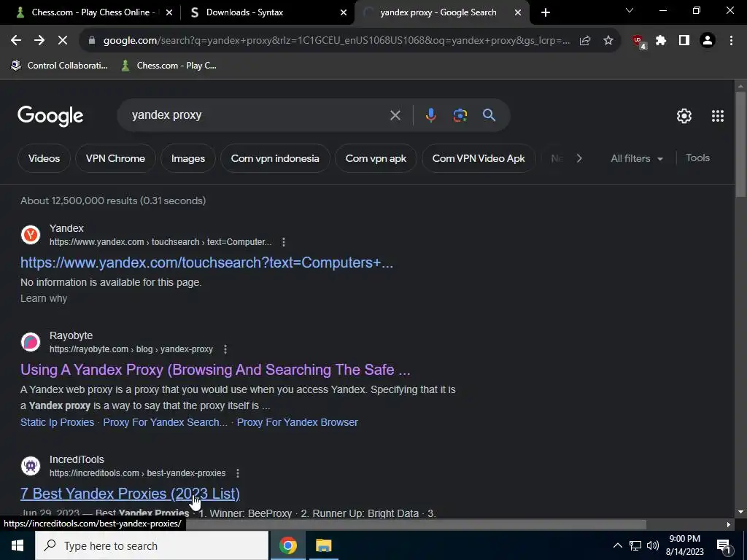Open more options for IncrediTools result

click(238, 472)
